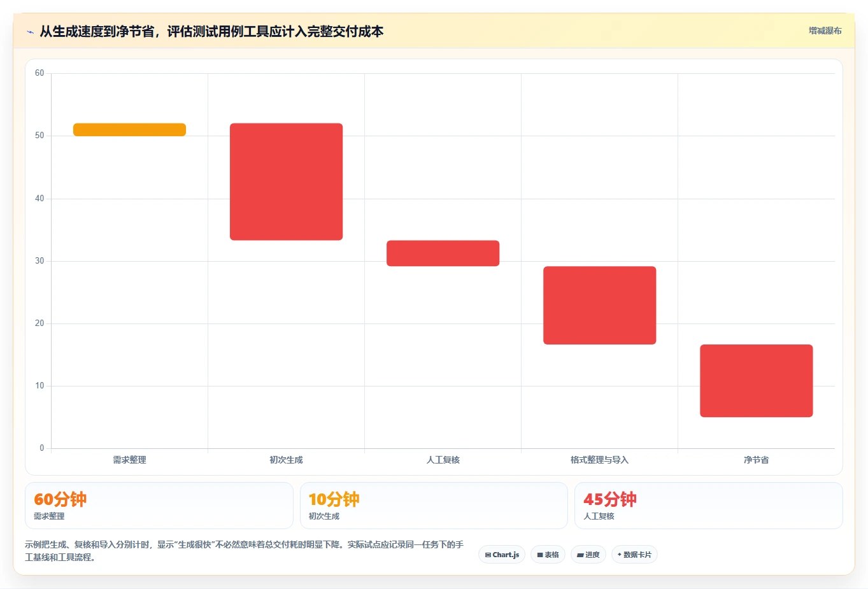
Task: Click the 需求整理 x-axis label
Action: coord(130,460)
